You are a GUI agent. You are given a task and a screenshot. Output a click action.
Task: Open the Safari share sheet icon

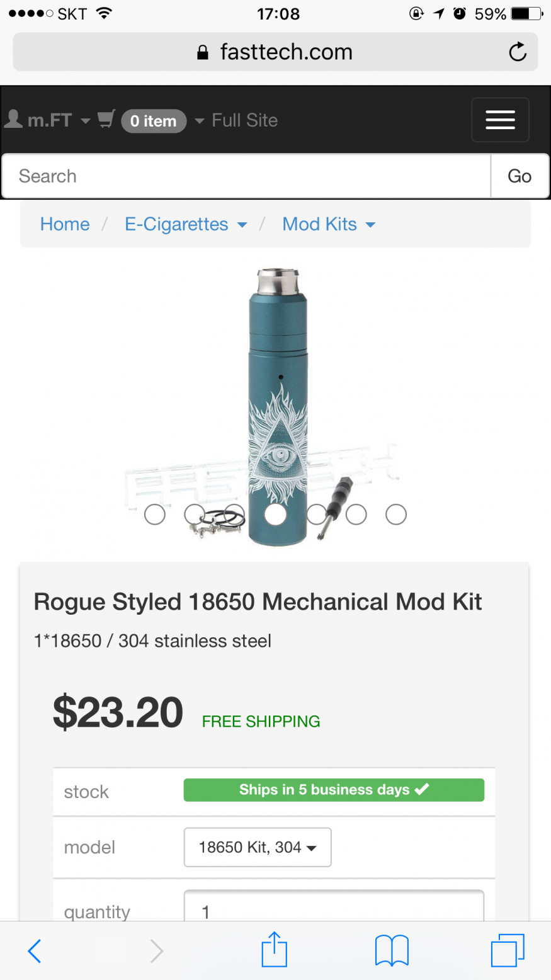point(275,949)
